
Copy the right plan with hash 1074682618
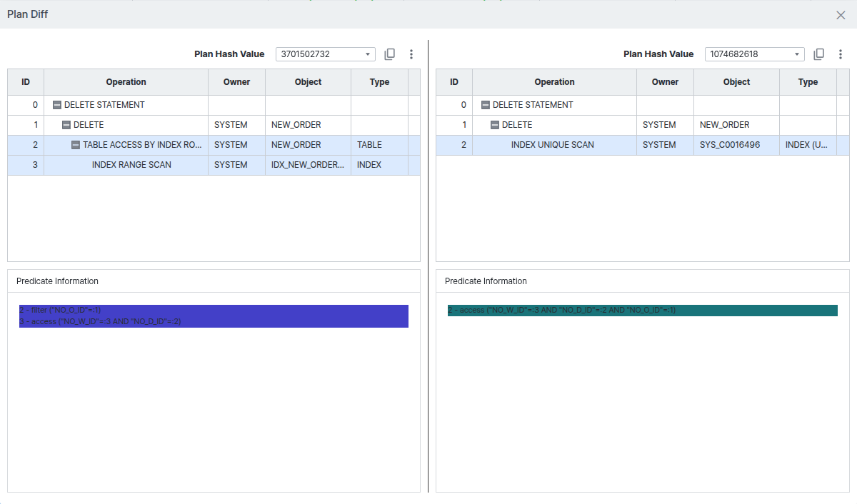tap(819, 54)
